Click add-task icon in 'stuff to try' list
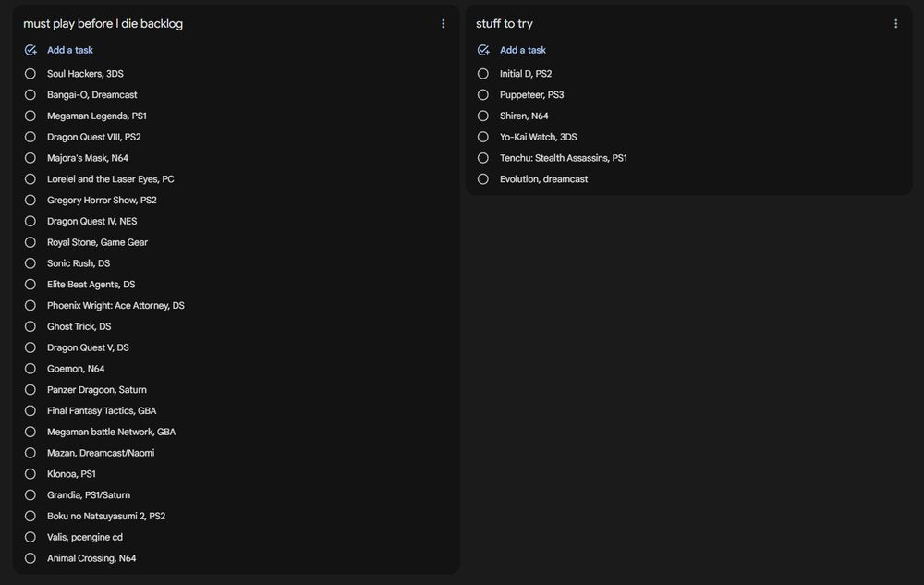This screenshot has height=585, width=924. [483, 50]
